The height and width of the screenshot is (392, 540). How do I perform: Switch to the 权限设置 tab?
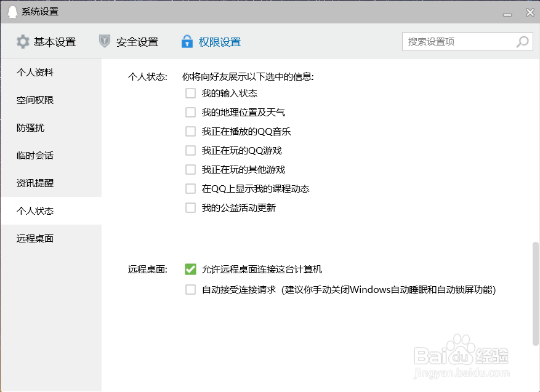211,42
